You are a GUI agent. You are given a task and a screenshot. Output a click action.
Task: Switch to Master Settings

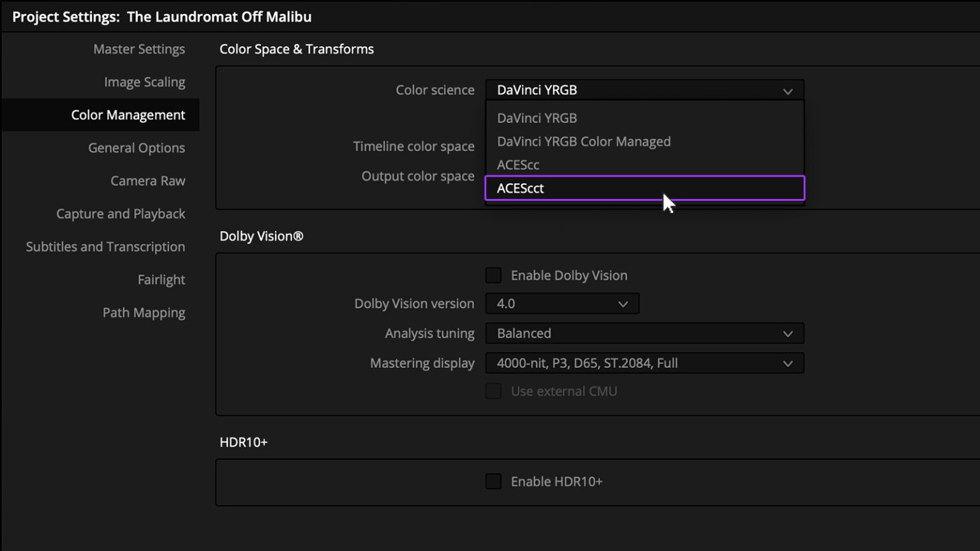click(139, 48)
